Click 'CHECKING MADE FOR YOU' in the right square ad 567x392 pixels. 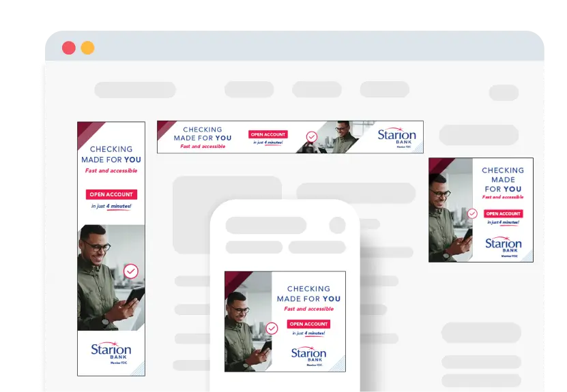coord(503,179)
